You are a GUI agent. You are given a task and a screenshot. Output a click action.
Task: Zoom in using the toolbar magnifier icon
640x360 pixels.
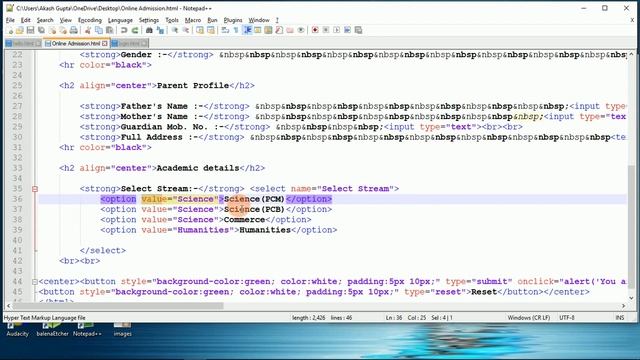(x=175, y=30)
